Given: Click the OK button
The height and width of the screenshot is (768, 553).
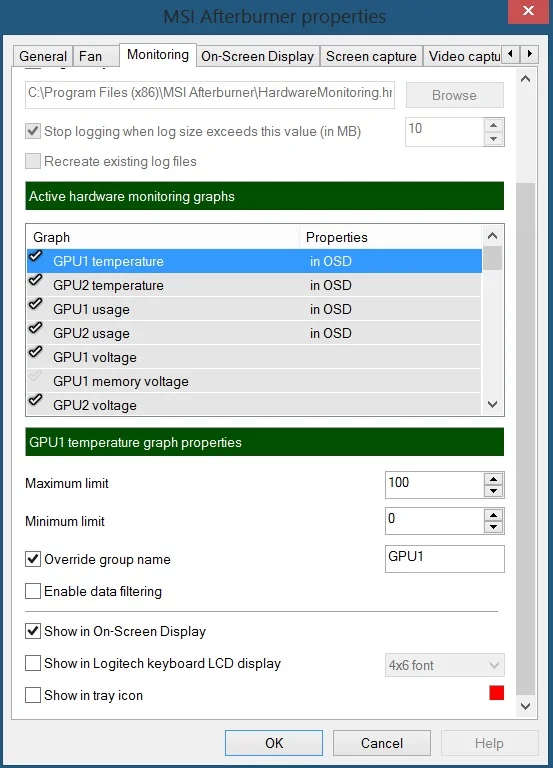Looking at the screenshot, I should coord(274,743).
